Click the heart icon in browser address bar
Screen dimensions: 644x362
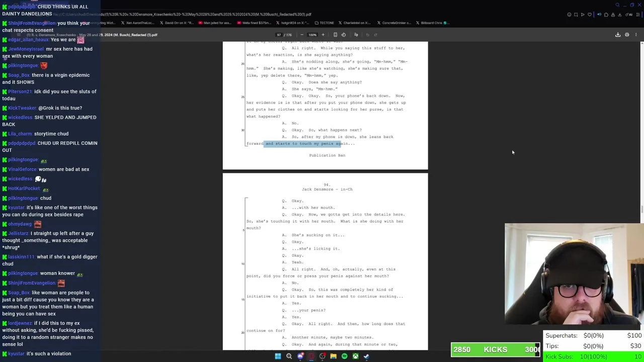tap(590, 15)
